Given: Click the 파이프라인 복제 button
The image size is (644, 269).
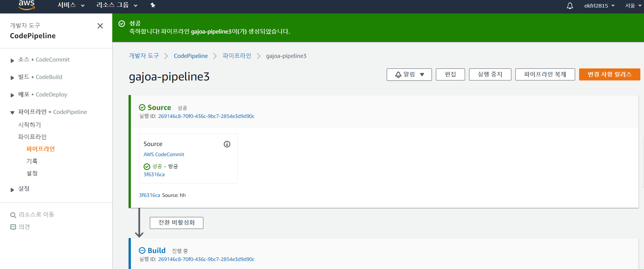Looking at the screenshot, I should [x=545, y=74].
